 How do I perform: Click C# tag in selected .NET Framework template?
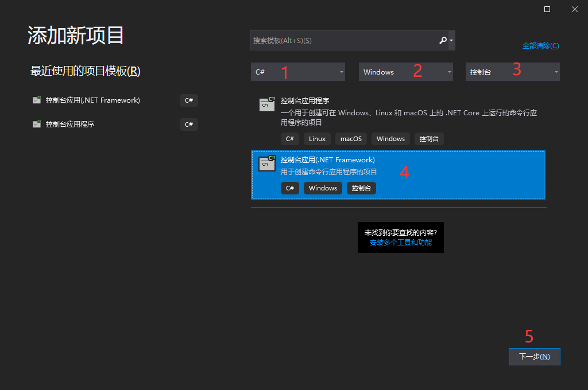pyautogui.click(x=290, y=188)
